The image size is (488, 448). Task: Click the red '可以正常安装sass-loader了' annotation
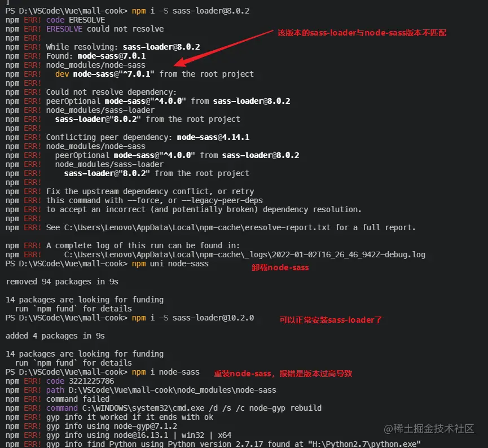[x=331, y=320]
